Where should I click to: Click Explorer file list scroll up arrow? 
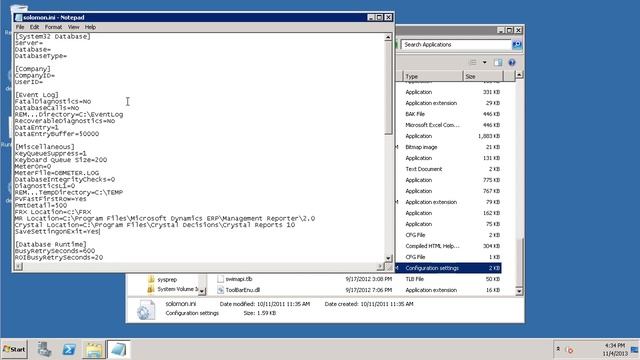point(519,75)
